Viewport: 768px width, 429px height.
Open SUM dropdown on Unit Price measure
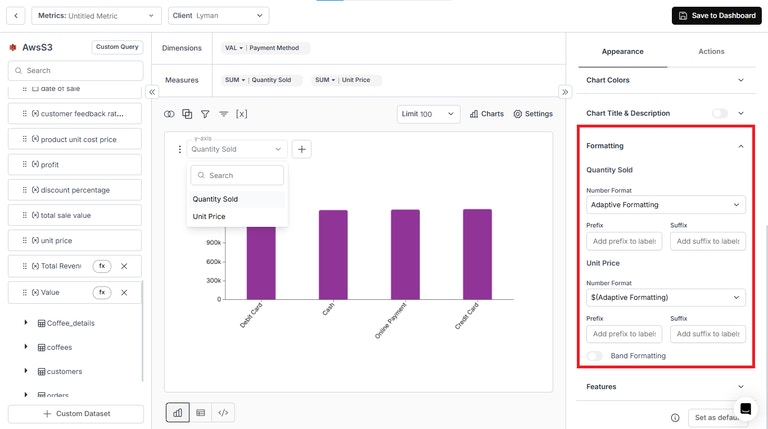coord(325,80)
